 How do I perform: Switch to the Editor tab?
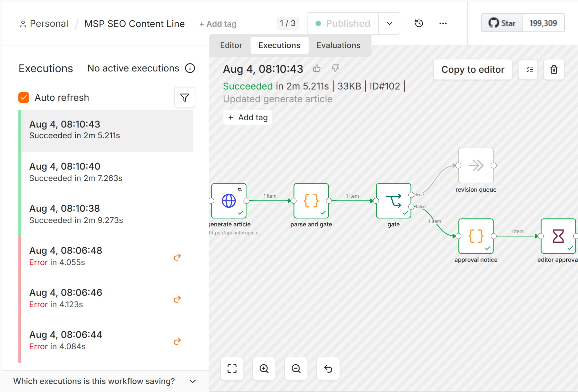pyautogui.click(x=231, y=45)
